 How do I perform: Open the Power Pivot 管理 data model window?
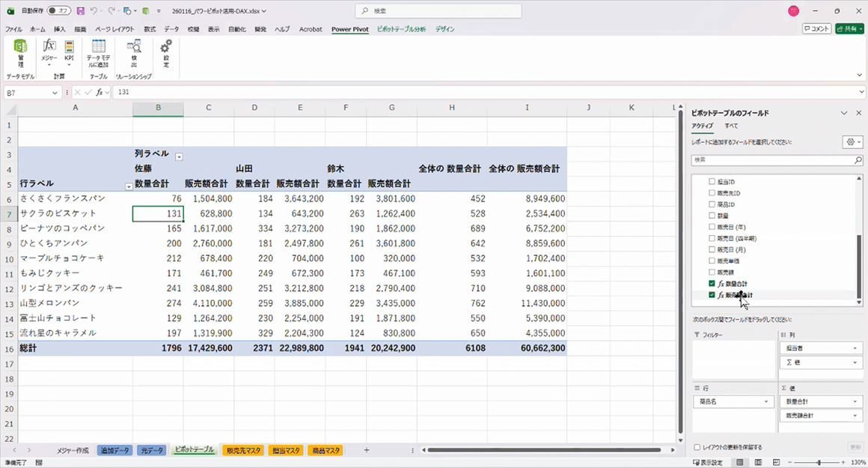(x=20, y=53)
